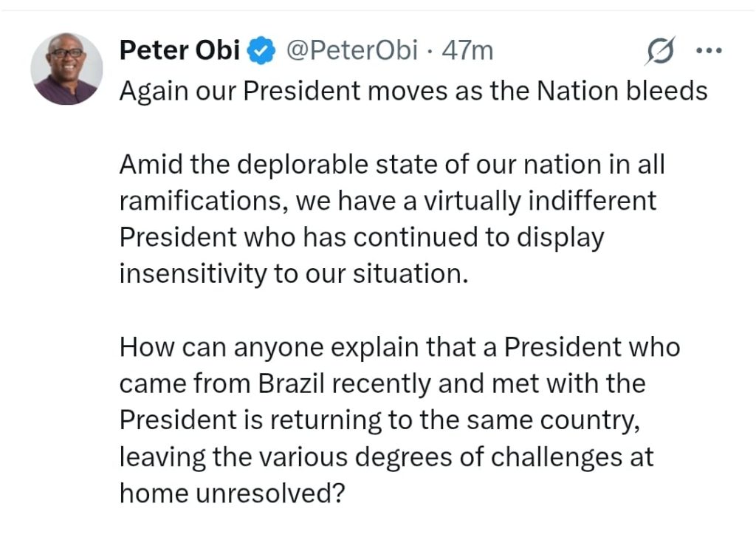Screen dimensions: 756x537
Task: Click the headline ending "Nation bleeds"
Action: (x=413, y=91)
